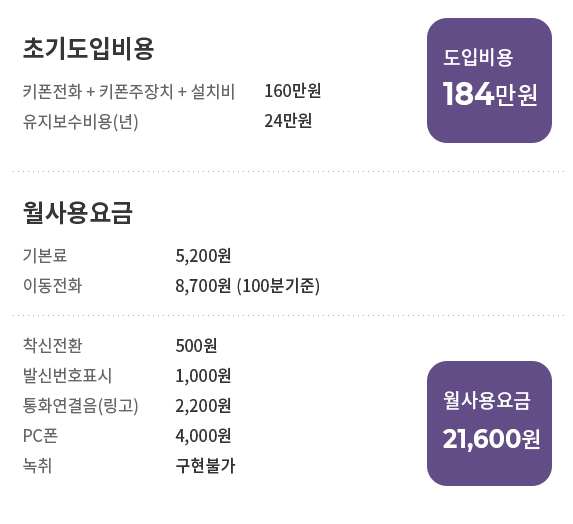Click the 월사용요금 21,600원 purple box
Screen dimensions: 573x524
tap(489, 424)
